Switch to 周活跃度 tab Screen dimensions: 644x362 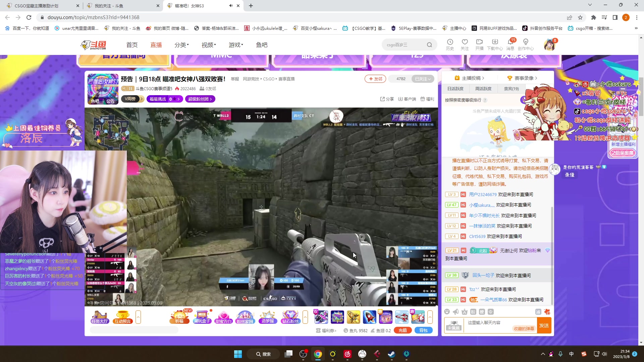point(483,89)
